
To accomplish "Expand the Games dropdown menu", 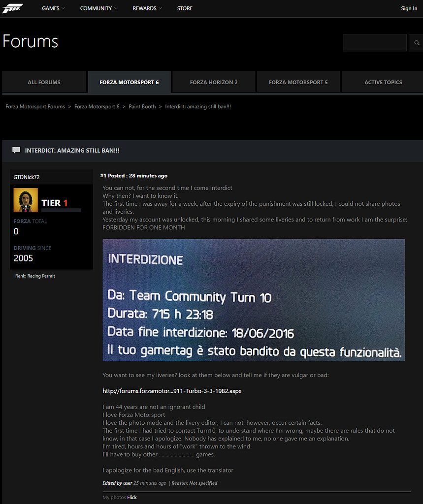I will tap(53, 8).
